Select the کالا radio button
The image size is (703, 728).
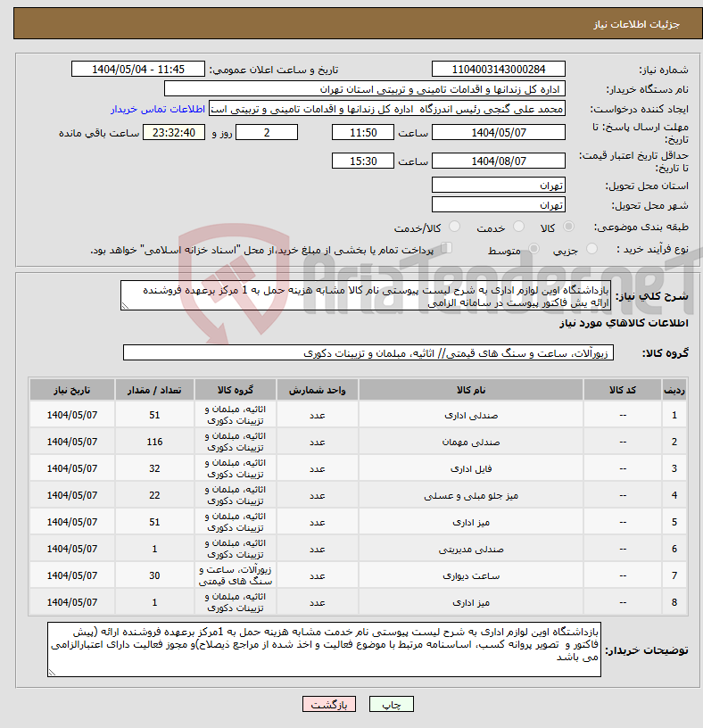pyautogui.click(x=568, y=227)
